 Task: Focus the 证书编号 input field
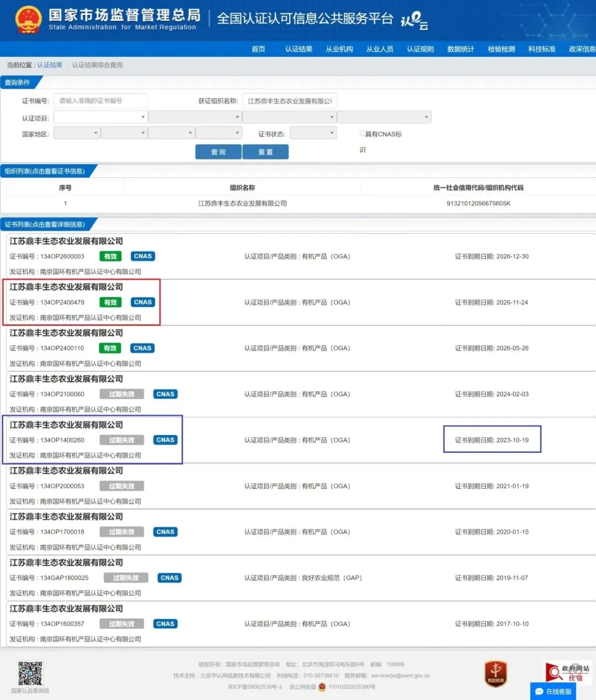(100, 101)
